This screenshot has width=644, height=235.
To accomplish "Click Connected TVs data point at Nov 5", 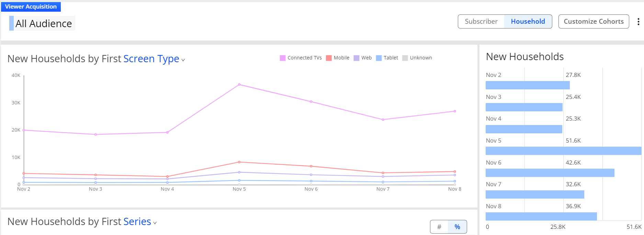I will tap(239, 85).
